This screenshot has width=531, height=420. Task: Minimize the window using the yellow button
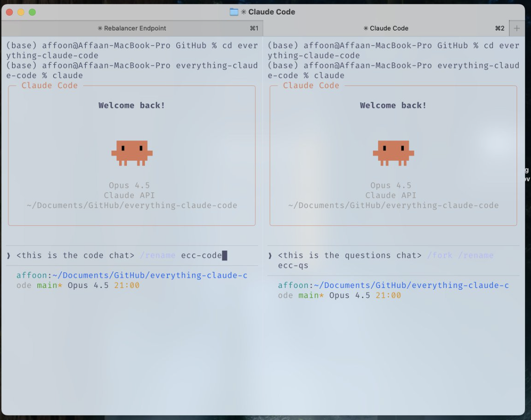coord(21,12)
